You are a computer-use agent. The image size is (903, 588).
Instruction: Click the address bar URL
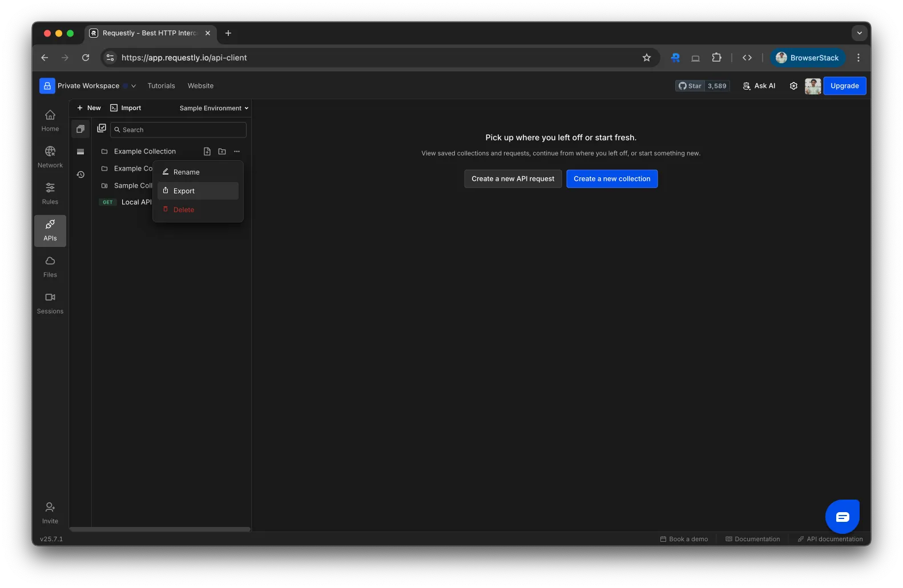click(184, 58)
